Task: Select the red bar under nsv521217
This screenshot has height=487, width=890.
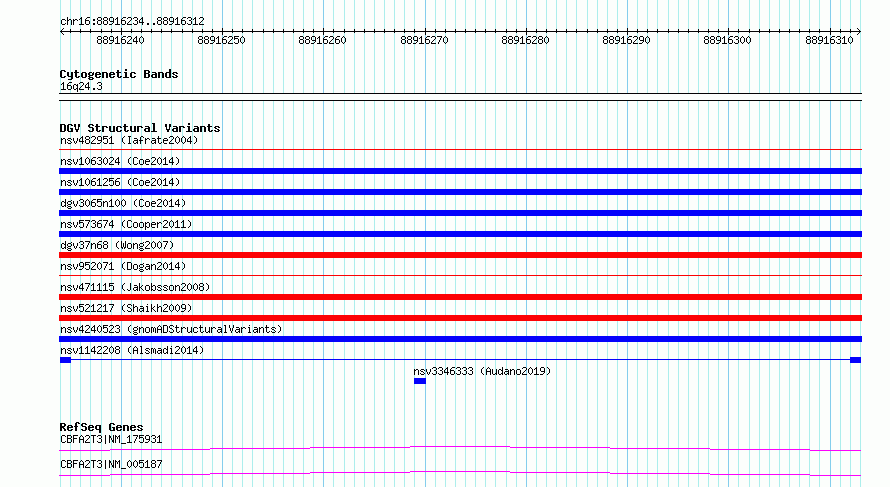Action: 460,318
